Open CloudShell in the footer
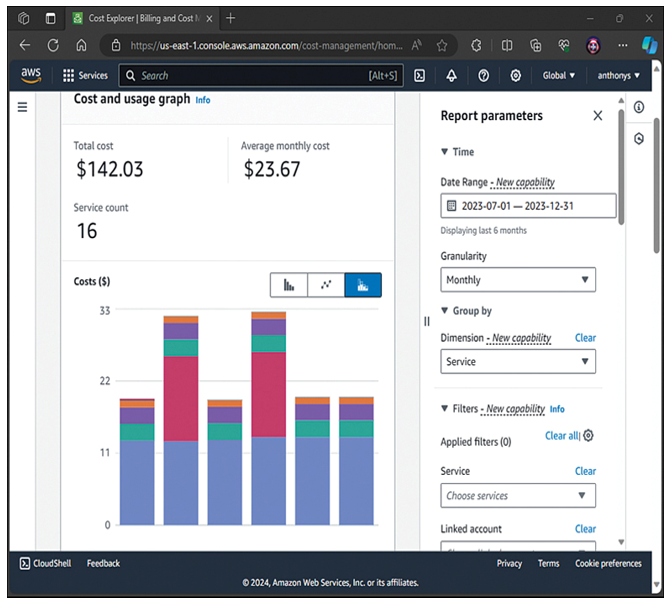The image size is (669, 604). click(46, 563)
